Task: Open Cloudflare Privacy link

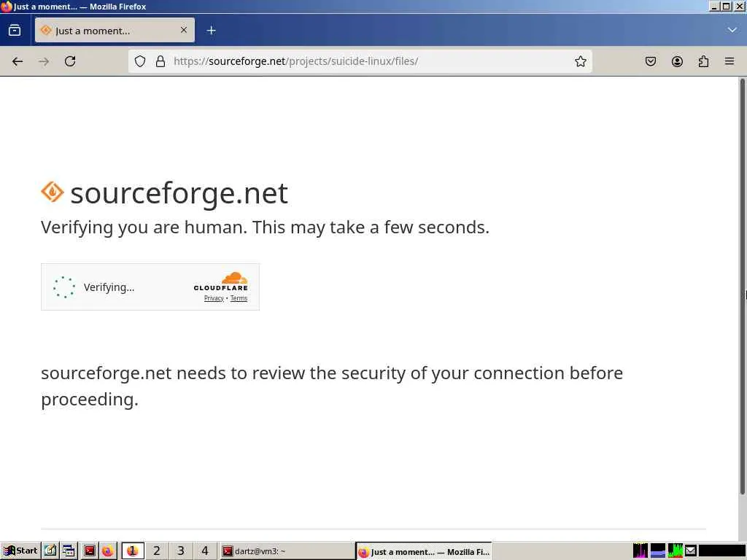Action: (x=214, y=298)
